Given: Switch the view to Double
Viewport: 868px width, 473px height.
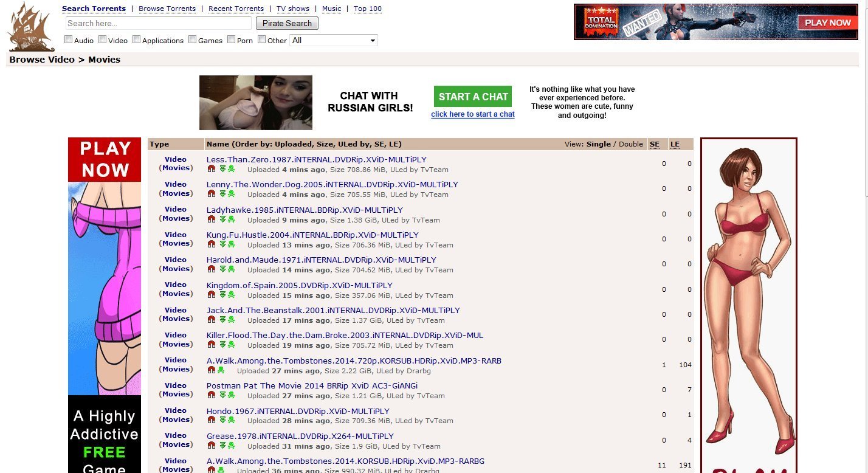Looking at the screenshot, I should tap(630, 144).
